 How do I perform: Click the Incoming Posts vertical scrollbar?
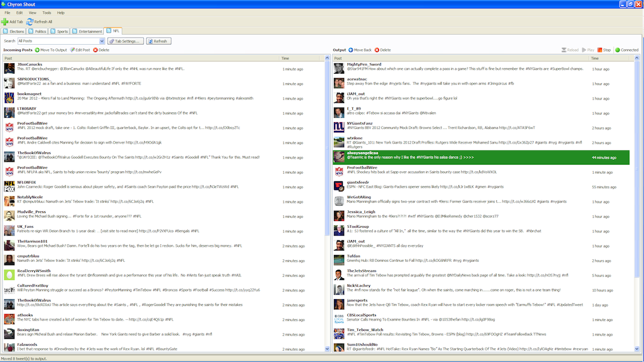point(327,148)
